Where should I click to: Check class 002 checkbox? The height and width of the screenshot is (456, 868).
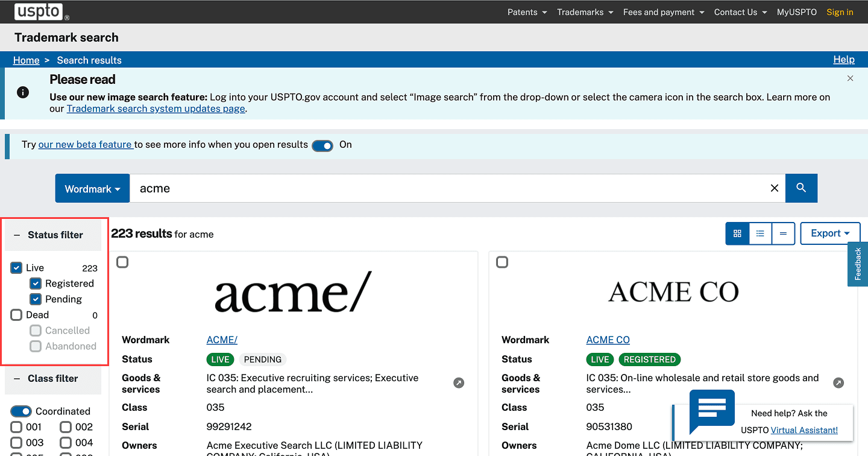66,427
